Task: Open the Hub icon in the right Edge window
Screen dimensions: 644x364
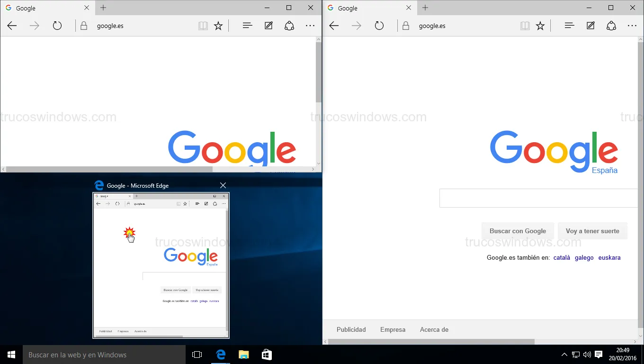Action: [569, 26]
